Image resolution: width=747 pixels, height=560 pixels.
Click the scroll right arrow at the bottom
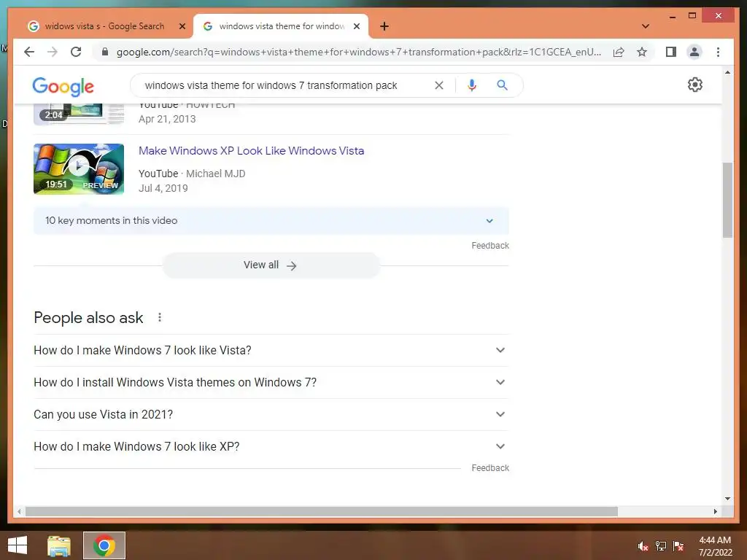click(715, 511)
